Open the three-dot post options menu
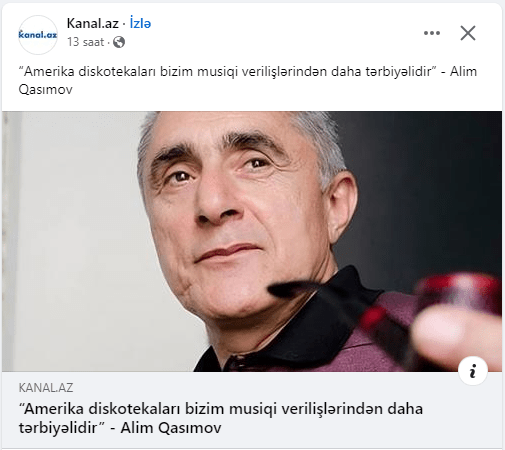The height and width of the screenshot is (450, 505). pos(432,33)
